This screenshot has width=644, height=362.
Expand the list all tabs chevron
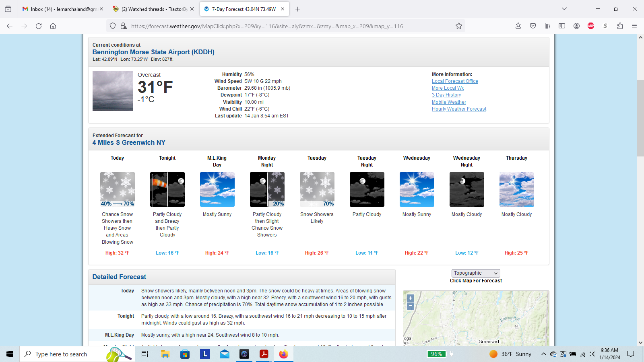coord(564,9)
